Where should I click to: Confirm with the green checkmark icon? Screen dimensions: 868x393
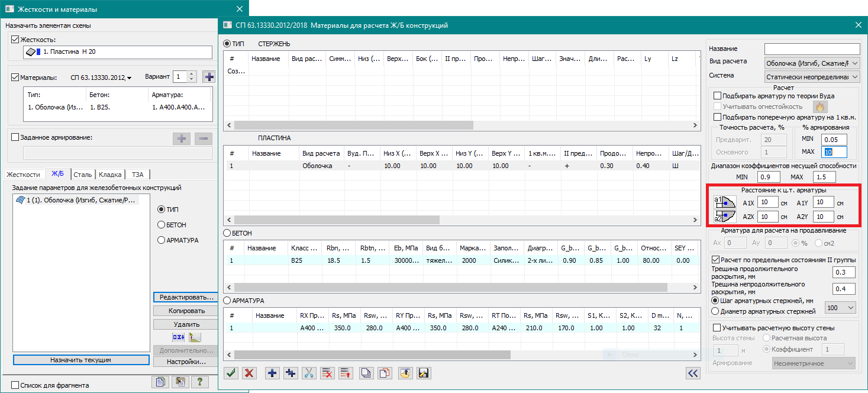(231, 373)
